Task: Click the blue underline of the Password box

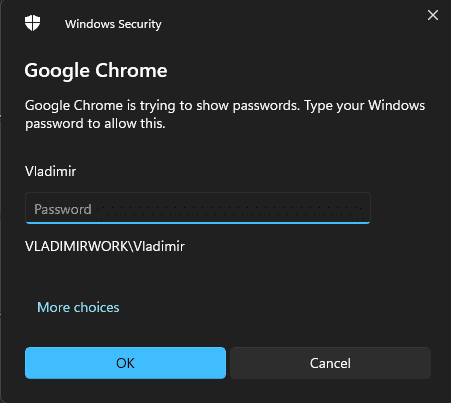Action: pos(198,222)
